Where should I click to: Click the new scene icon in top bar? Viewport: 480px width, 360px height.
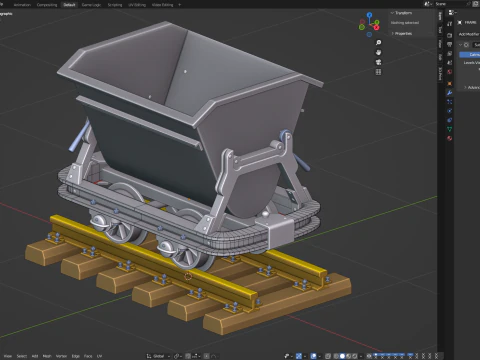pyautogui.click(x=475, y=4)
